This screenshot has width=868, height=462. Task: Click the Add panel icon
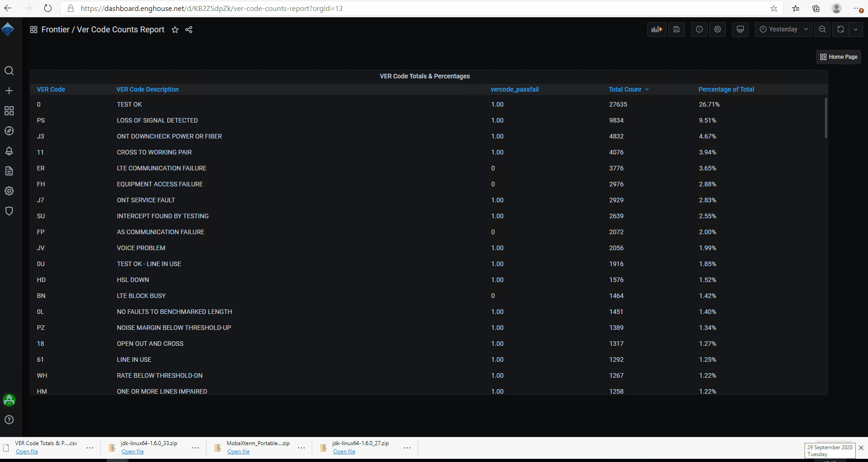[x=656, y=29]
